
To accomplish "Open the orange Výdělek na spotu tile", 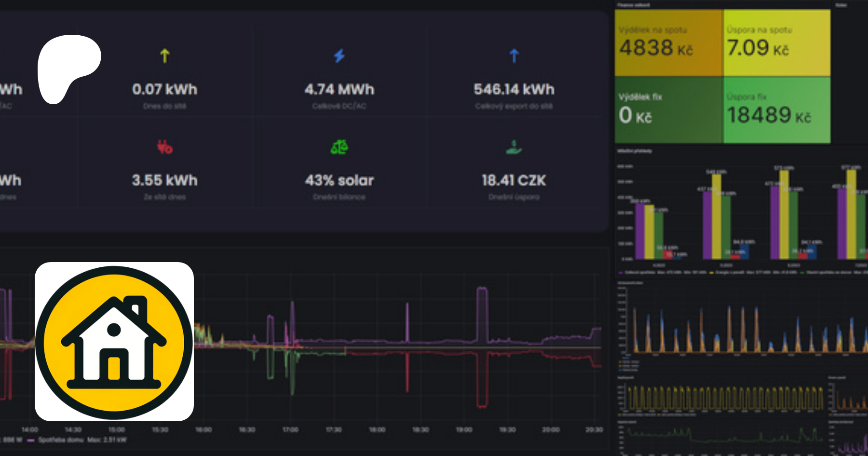I will tap(668, 43).
